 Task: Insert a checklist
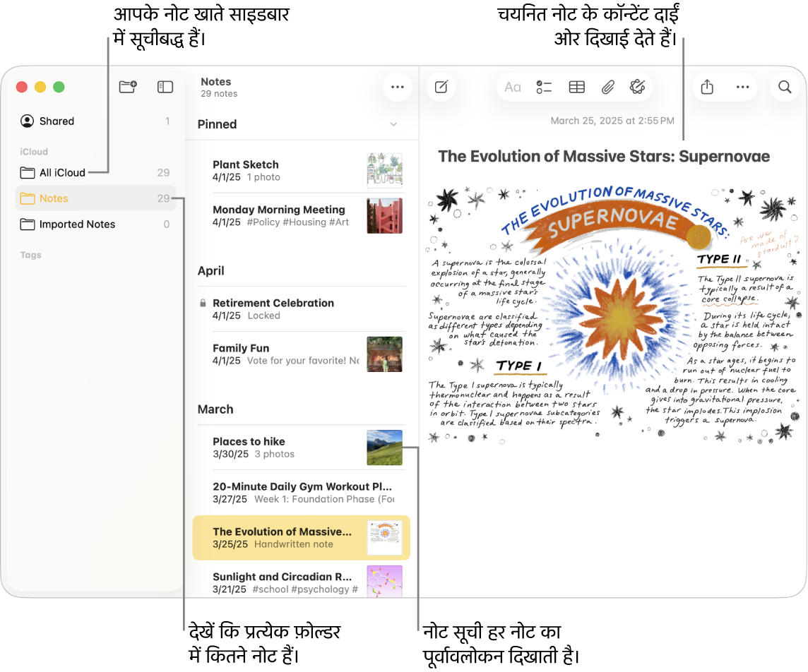click(x=544, y=87)
